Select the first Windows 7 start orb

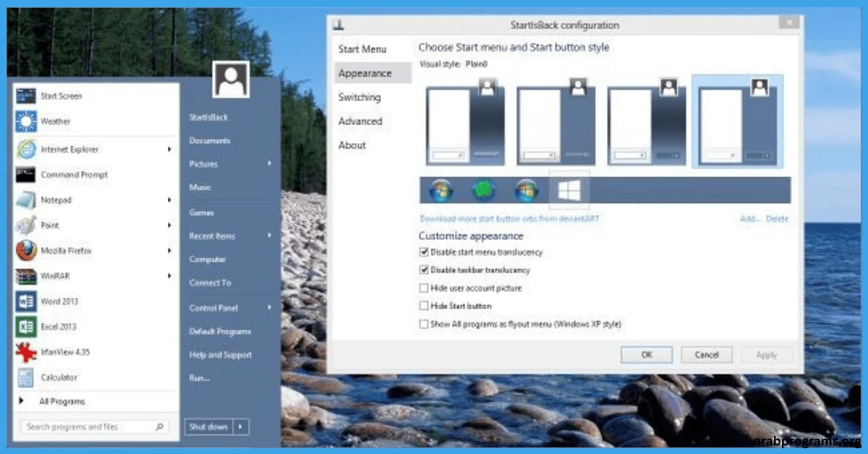(441, 190)
